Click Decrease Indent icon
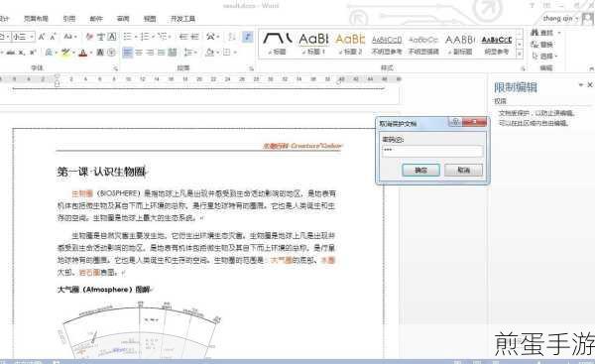This screenshot has width=595, height=364. pyautogui.click(x=183, y=37)
